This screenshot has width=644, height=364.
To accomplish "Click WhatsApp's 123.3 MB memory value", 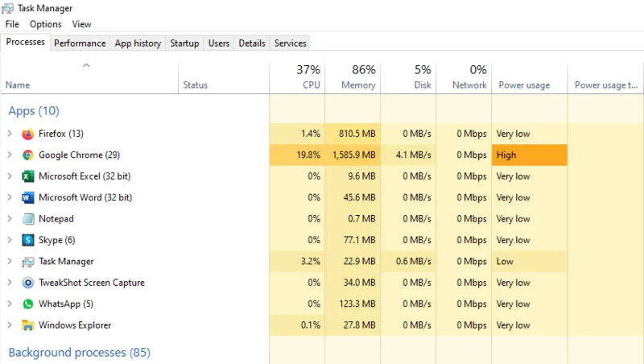I will [x=357, y=304].
